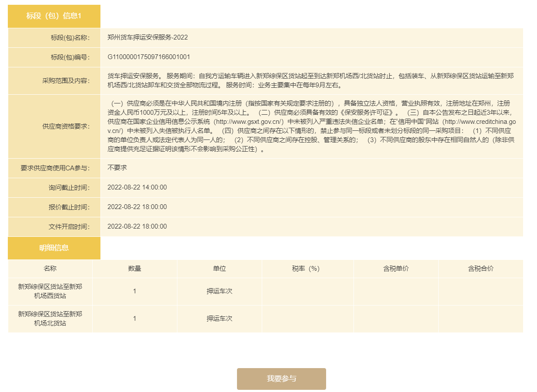Click the 供应商资格要求 label
537x392 pixels.
[x=66, y=126]
